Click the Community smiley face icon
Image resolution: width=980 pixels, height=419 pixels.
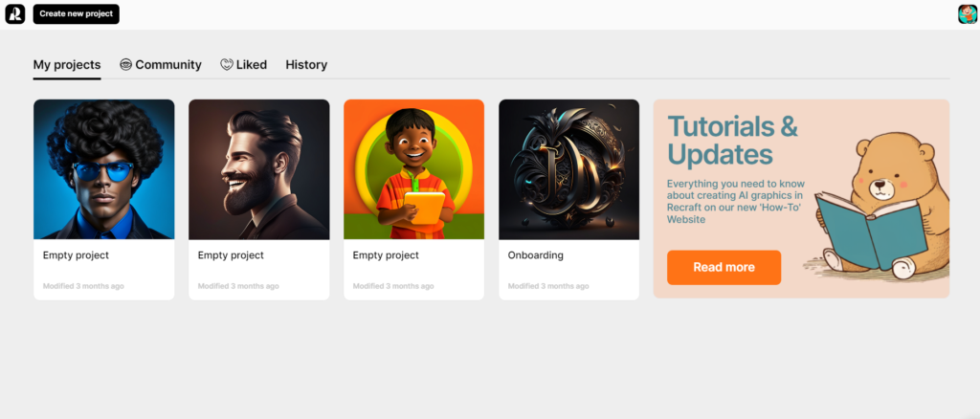point(125,64)
